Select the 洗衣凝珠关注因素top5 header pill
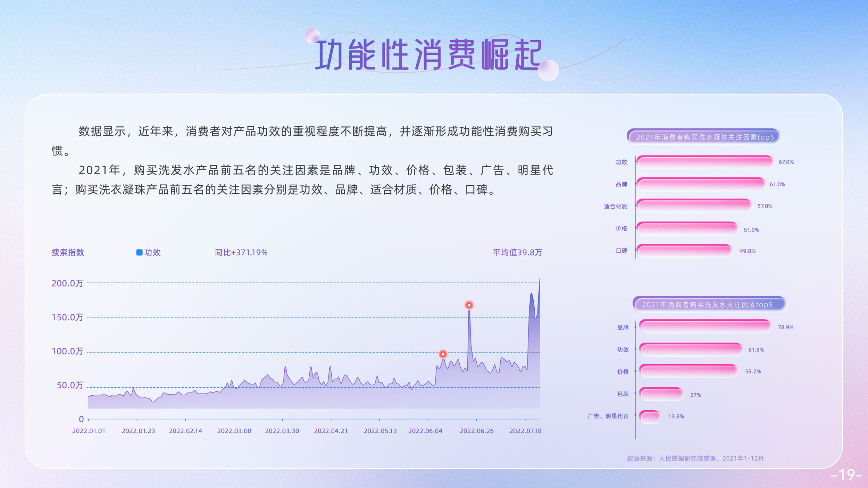Screen dimensions: 868x488 click(704, 137)
